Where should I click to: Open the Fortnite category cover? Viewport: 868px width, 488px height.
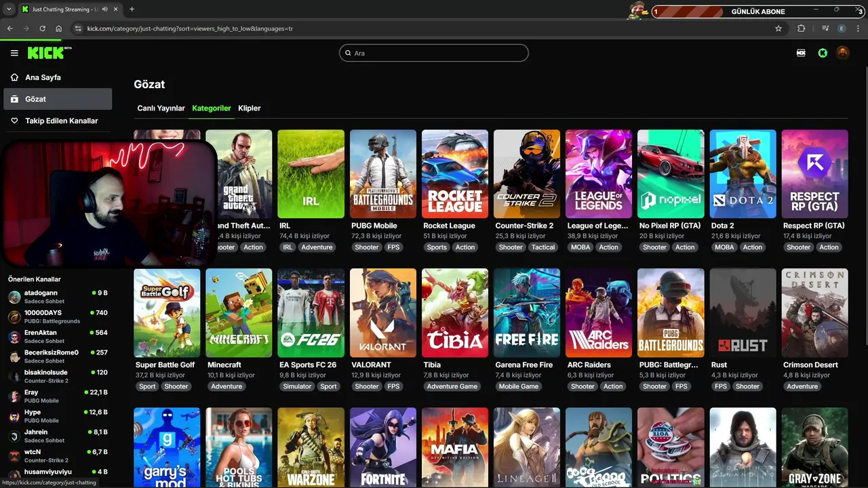(x=383, y=447)
